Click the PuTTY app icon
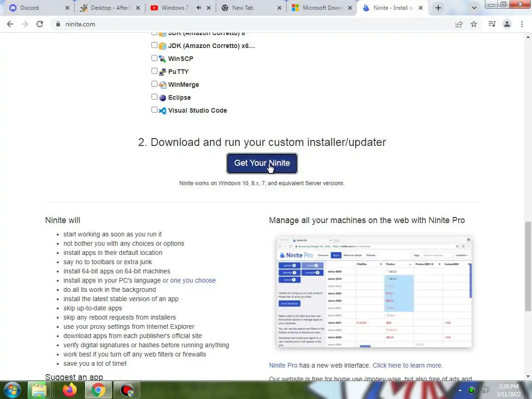This screenshot has width=532, height=399. tap(163, 72)
